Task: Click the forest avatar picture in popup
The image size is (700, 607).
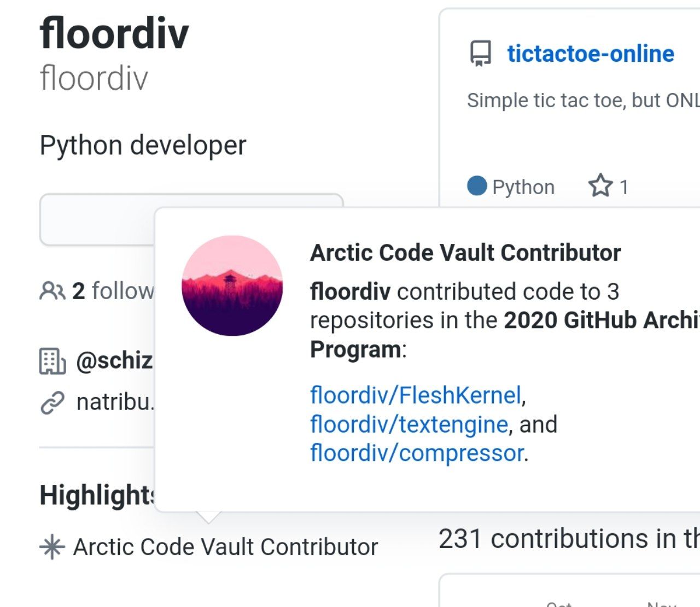Action: point(232,285)
